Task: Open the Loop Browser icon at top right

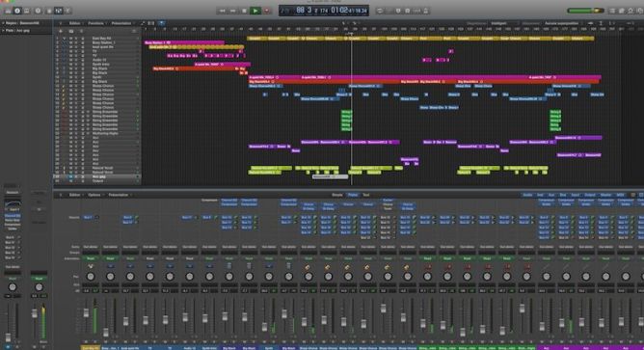Action: (x=631, y=11)
